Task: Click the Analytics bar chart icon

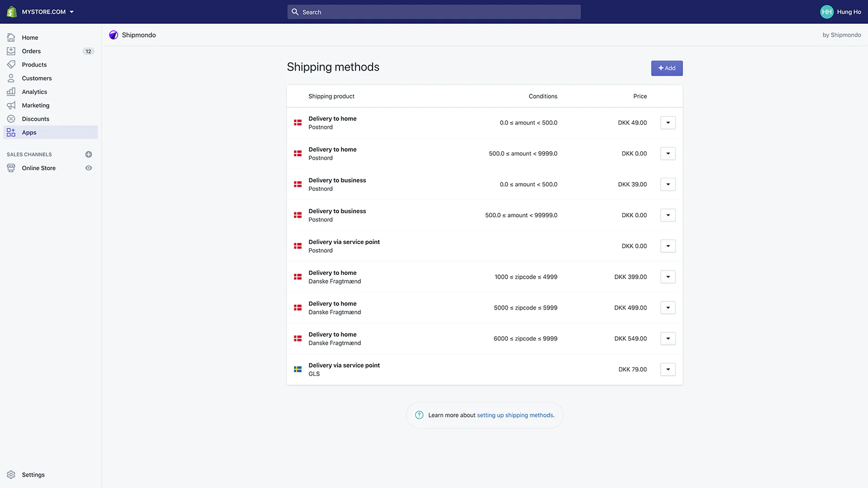Action: click(11, 92)
